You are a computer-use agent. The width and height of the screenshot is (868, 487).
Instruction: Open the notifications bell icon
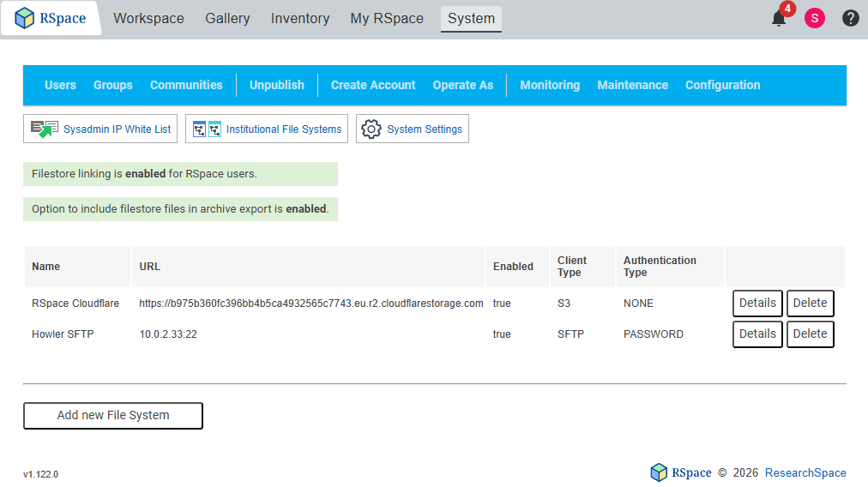coord(779,18)
